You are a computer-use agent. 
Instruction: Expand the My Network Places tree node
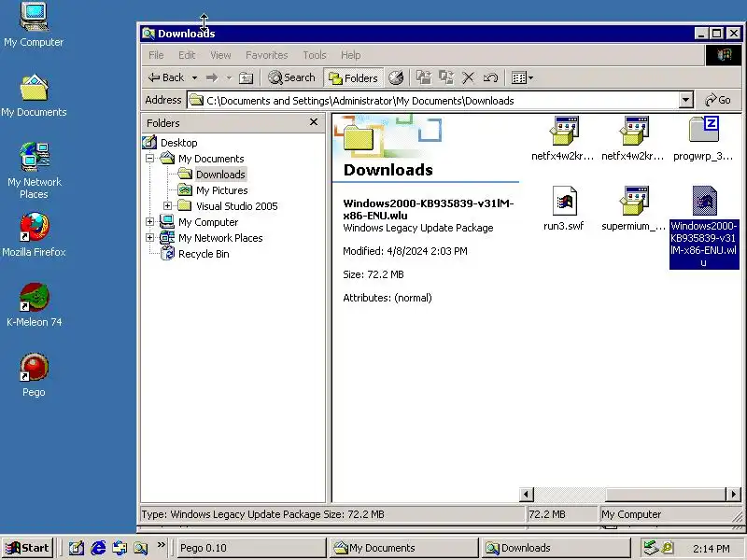pos(150,238)
